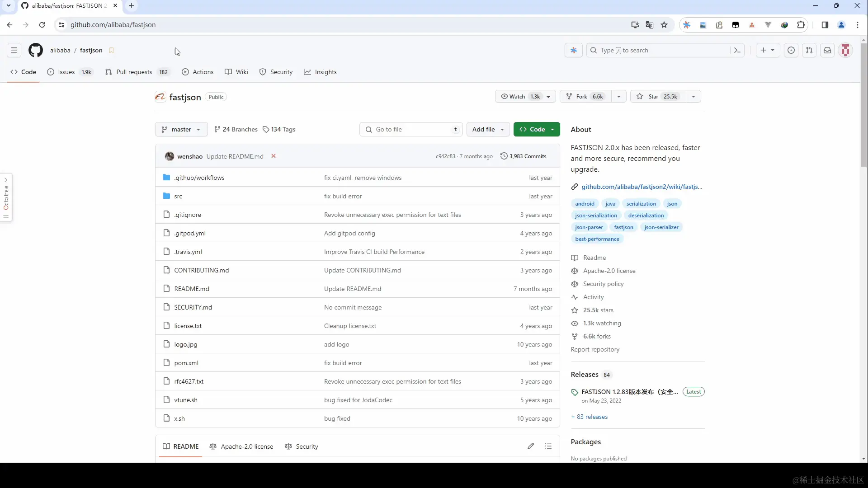Open the command palette terminal icon
Viewport: 868px width, 488px height.
point(737,50)
